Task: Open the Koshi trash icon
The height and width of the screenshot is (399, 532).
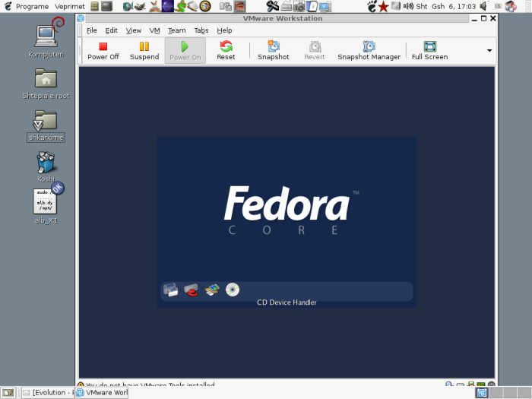Action: pyautogui.click(x=46, y=166)
